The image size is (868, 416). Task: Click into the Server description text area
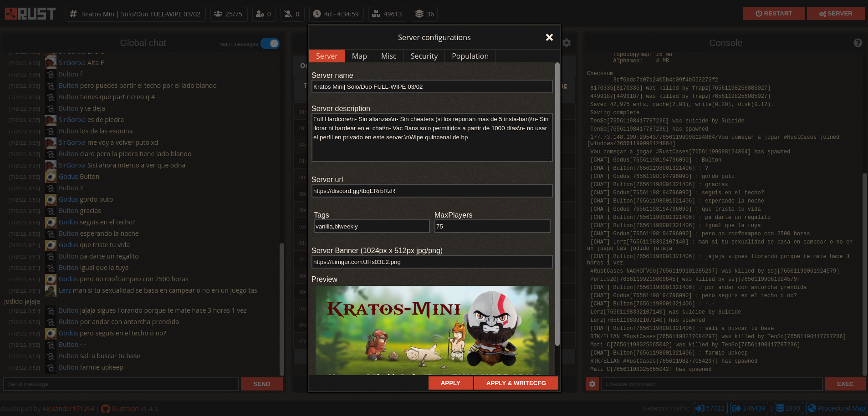(x=432, y=137)
